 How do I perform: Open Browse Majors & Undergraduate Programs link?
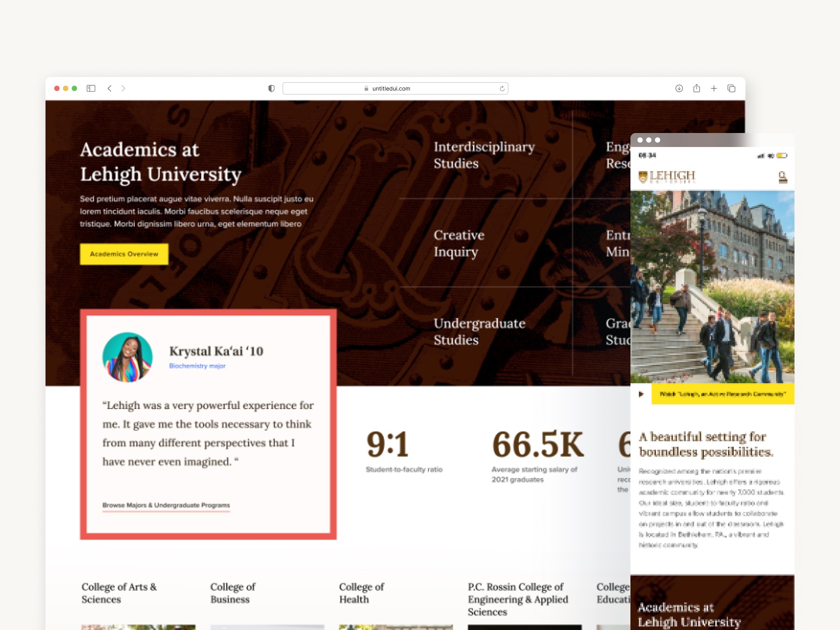click(166, 505)
